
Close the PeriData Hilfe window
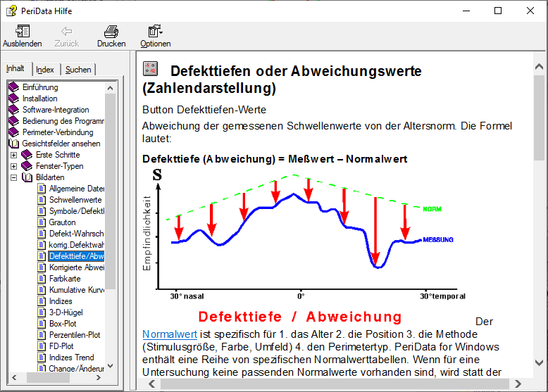click(x=530, y=11)
